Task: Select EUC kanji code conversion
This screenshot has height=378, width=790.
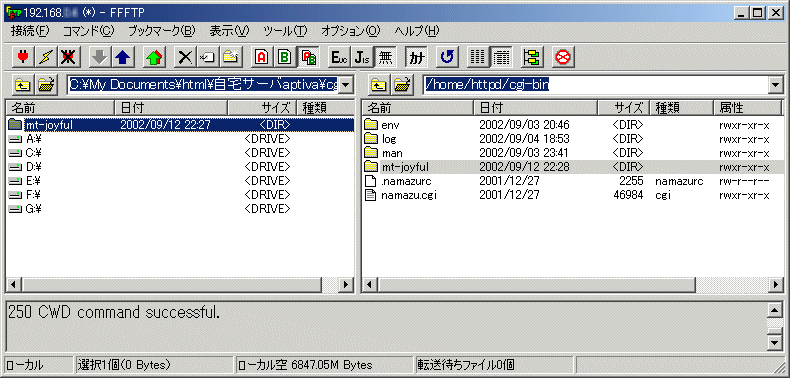Action: click(339, 57)
